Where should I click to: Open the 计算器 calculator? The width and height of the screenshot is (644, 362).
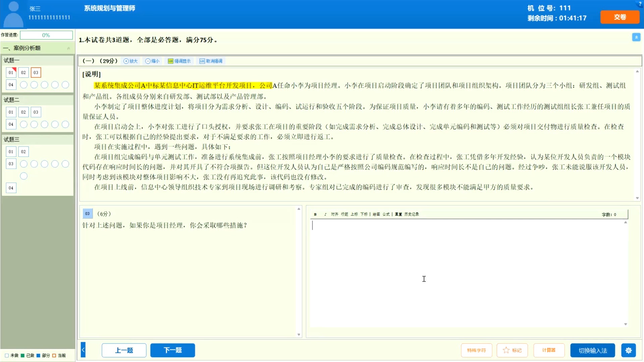(549, 350)
